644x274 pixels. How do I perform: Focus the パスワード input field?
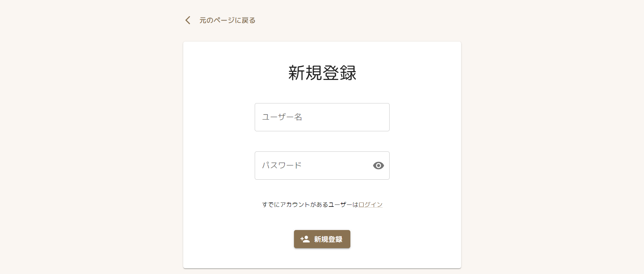click(322, 166)
